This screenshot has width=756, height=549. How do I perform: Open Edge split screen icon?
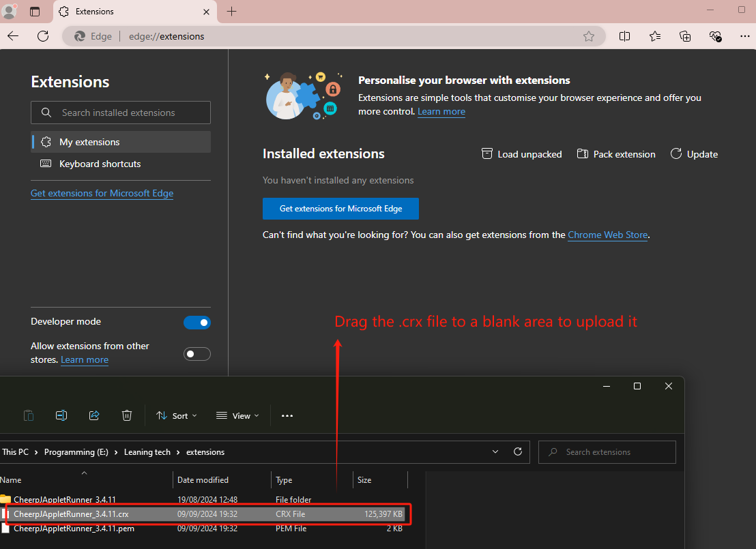coord(624,36)
